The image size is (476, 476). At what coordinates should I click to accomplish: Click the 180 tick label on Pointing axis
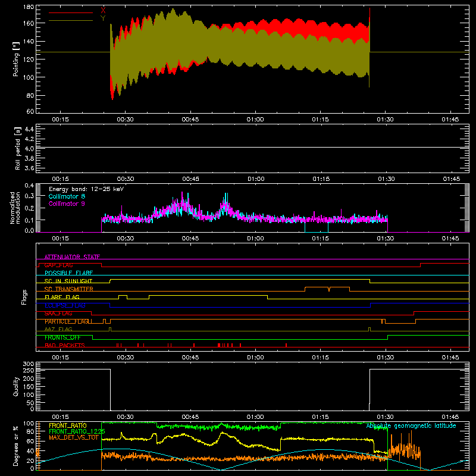(x=28, y=7)
